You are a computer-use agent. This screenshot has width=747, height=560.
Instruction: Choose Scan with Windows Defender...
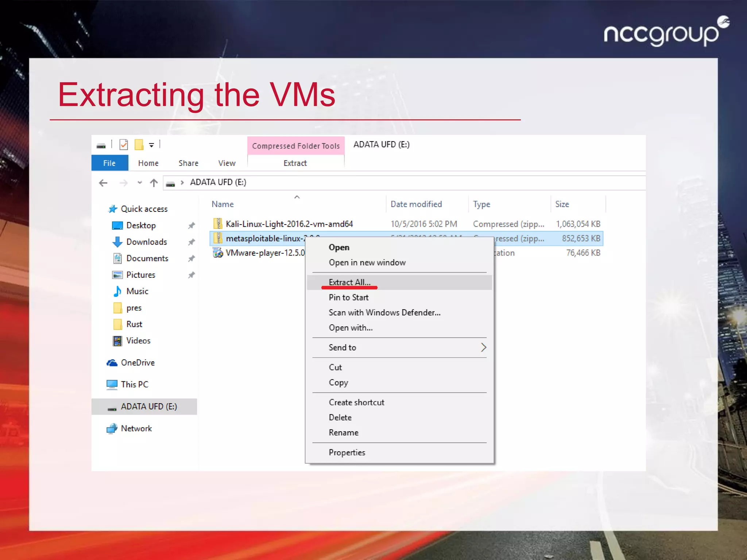pos(385,312)
